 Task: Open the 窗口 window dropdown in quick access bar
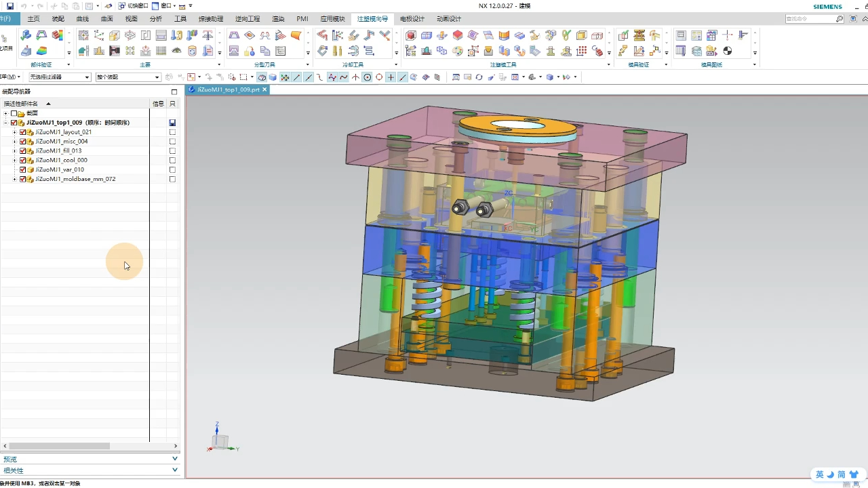163,6
